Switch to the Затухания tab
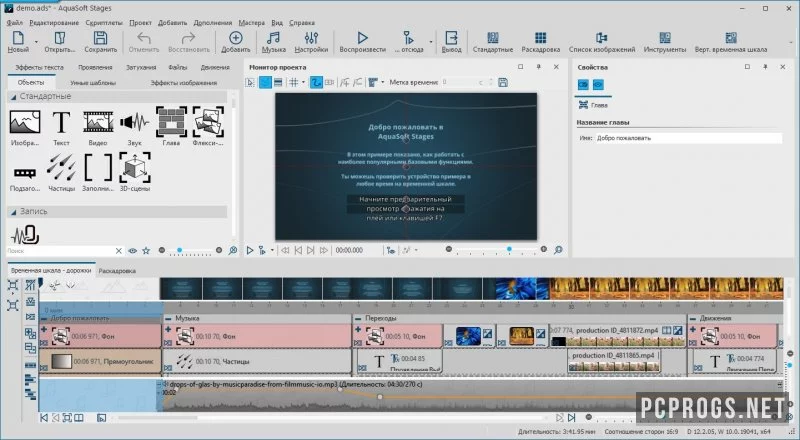This screenshot has height=440, width=800. [x=141, y=67]
